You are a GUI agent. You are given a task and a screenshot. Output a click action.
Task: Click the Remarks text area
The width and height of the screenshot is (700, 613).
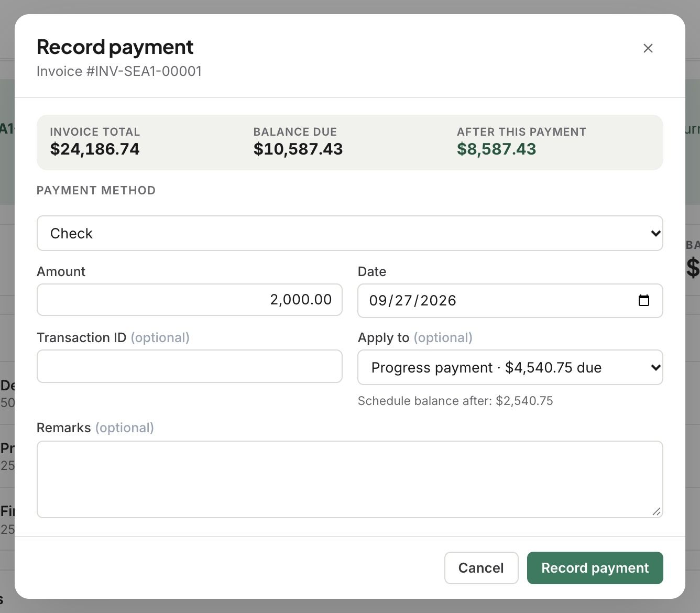coord(350,479)
